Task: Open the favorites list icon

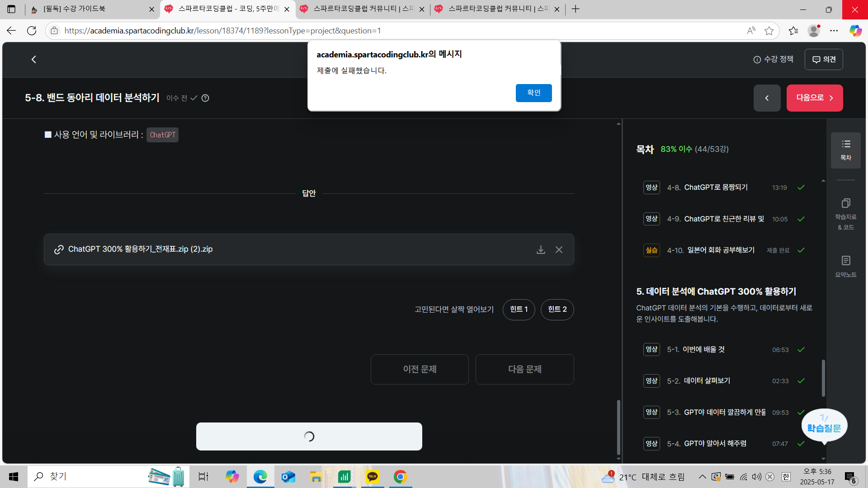Action: (x=793, y=30)
